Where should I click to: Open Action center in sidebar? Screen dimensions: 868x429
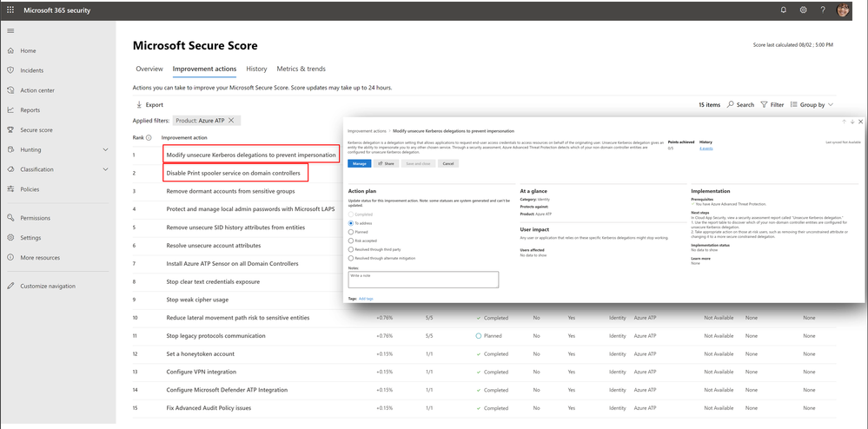pos(37,90)
